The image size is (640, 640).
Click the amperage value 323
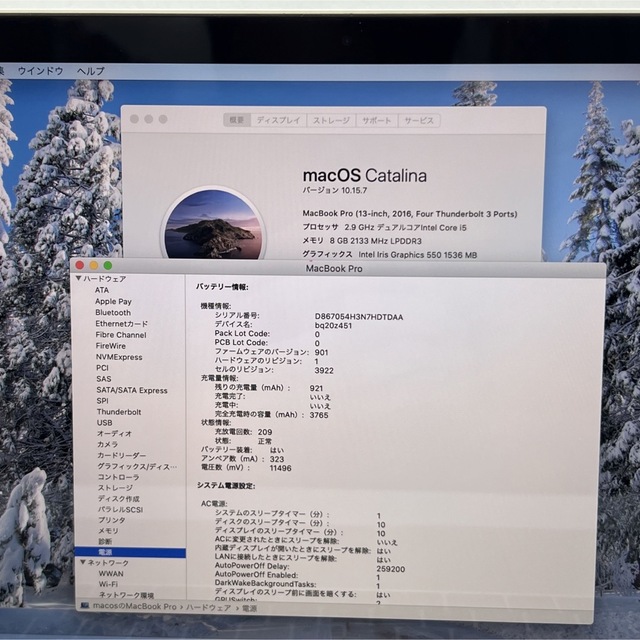(277, 459)
